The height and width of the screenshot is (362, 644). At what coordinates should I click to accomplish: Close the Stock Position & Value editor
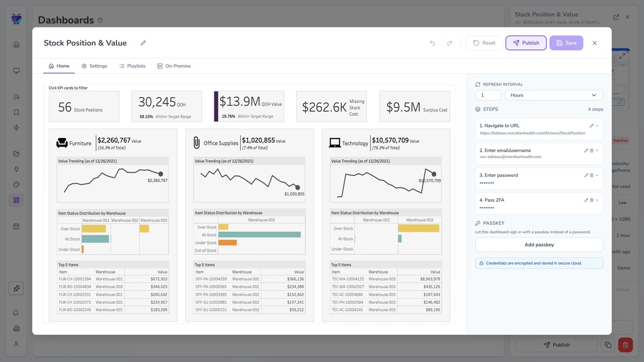[x=595, y=43]
